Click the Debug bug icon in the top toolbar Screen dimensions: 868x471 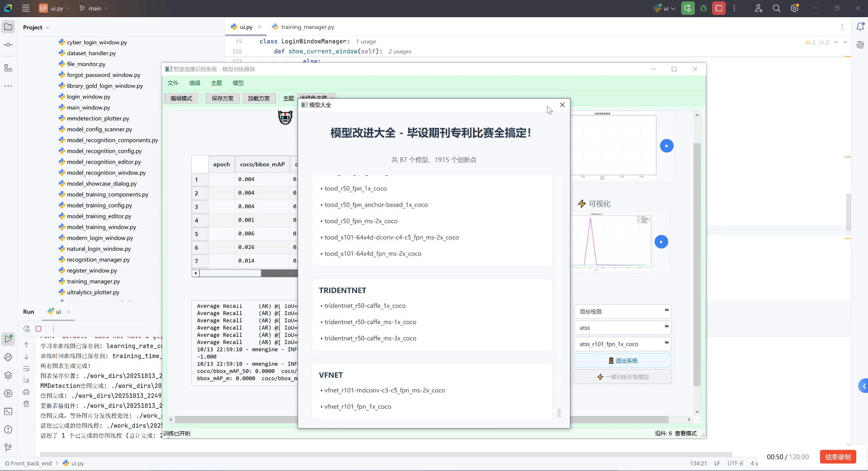(x=703, y=8)
